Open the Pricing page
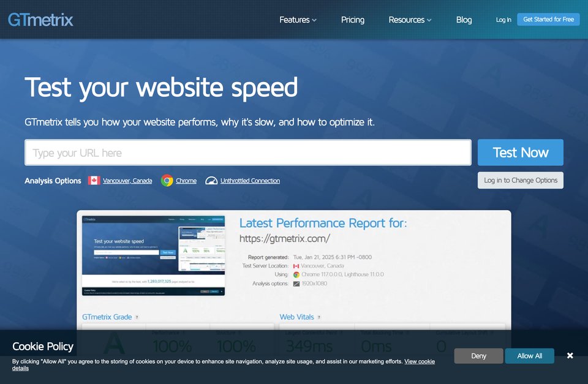 click(x=353, y=20)
